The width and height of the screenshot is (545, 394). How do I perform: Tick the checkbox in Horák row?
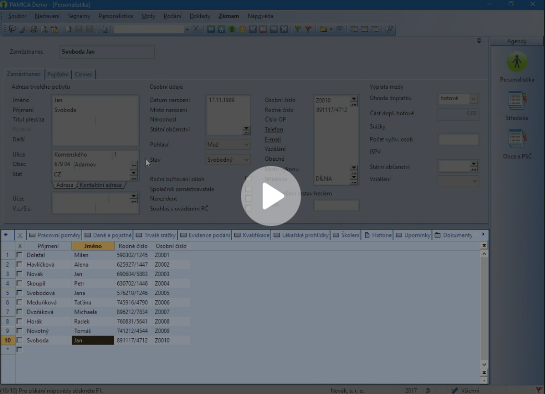tap(19, 321)
